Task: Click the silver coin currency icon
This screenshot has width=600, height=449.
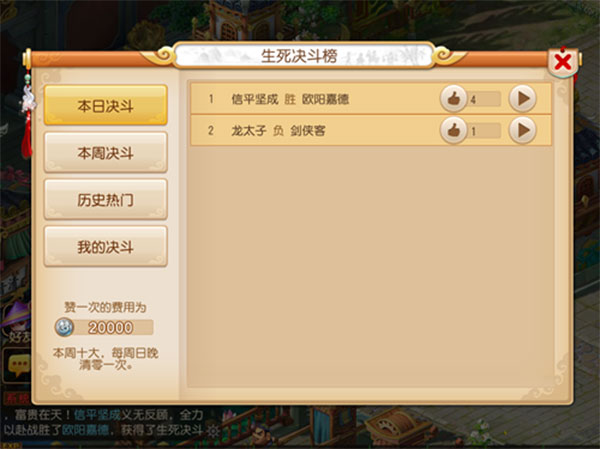Action: click(64, 327)
